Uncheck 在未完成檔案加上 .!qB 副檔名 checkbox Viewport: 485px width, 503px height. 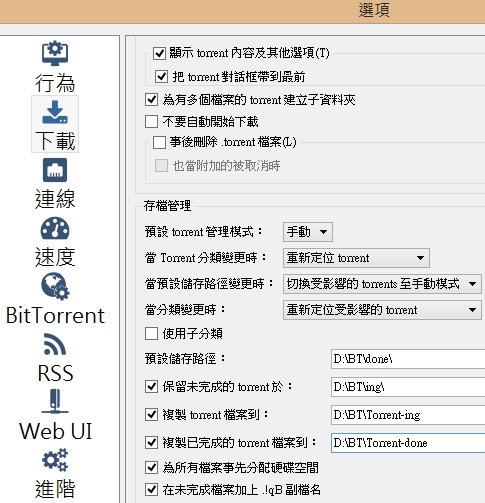tap(151, 490)
